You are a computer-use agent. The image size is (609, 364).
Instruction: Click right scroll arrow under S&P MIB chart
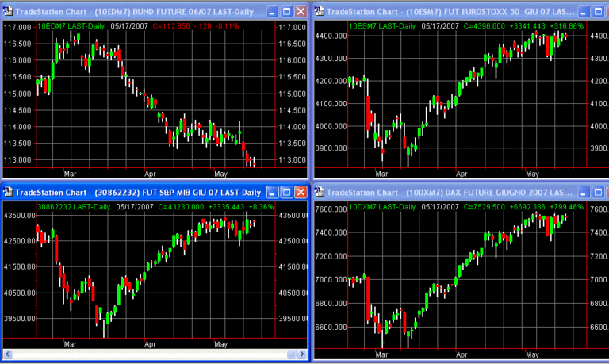302,353
